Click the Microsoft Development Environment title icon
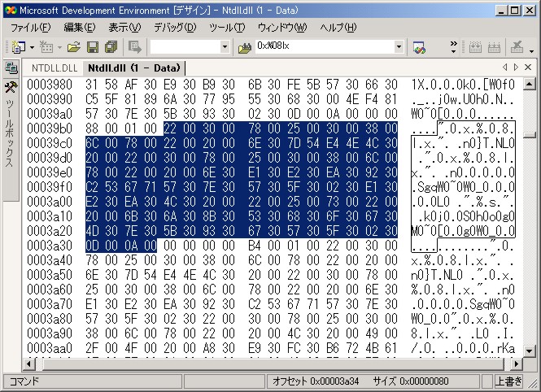The width and height of the screenshot is (541, 392). pyautogui.click(x=11, y=11)
